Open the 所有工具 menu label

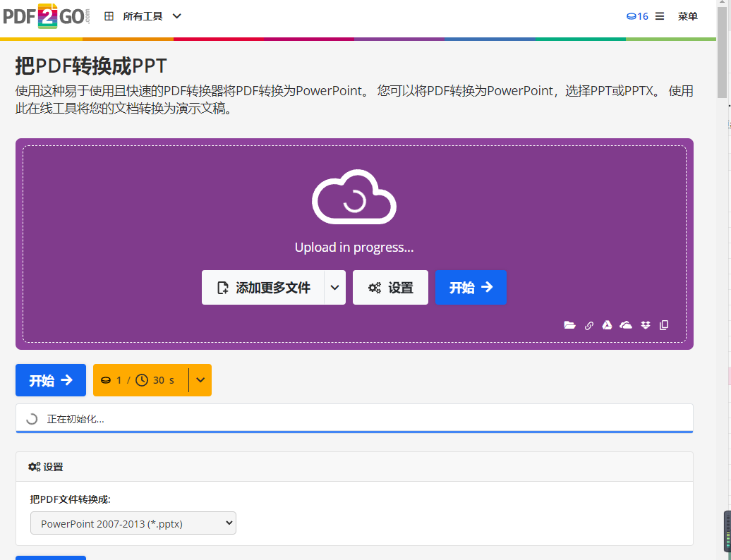point(143,17)
